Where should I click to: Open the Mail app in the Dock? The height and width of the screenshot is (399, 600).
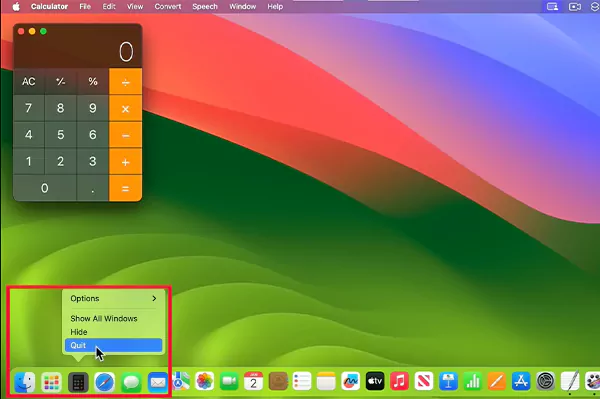(x=158, y=382)
